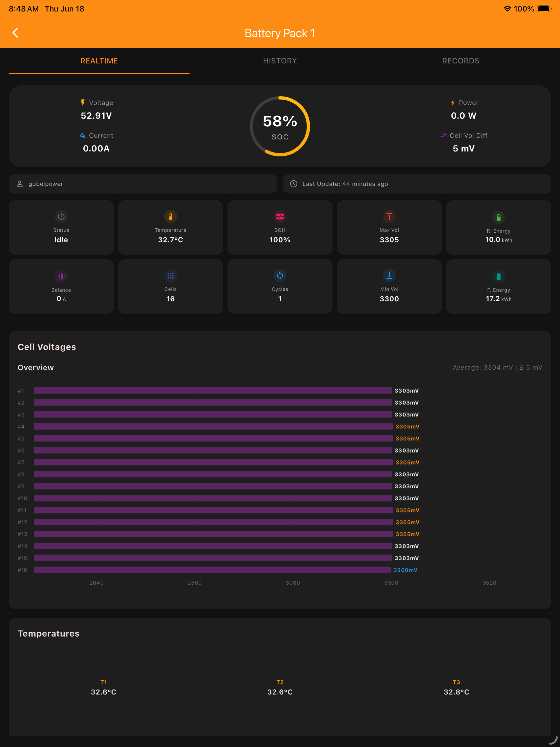The image size is (560, 747).
Task: Tap the Status power icon
Action: click(x=61, y=217)
